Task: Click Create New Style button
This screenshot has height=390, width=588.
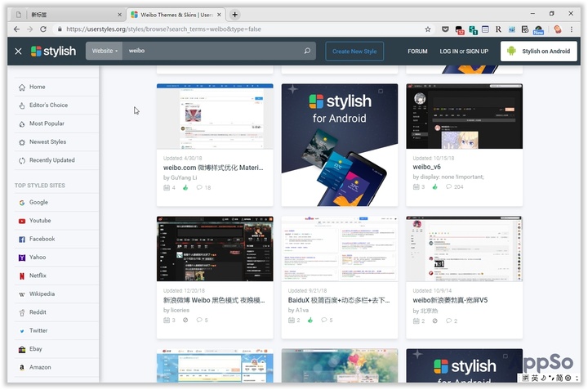Action: (x=354, y=51)
